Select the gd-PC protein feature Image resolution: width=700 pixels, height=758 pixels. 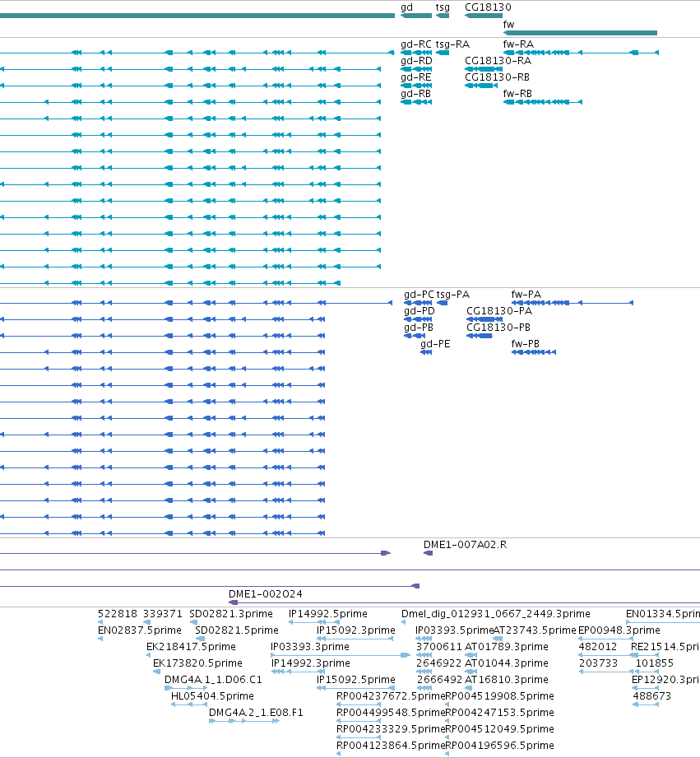(418, 303)
